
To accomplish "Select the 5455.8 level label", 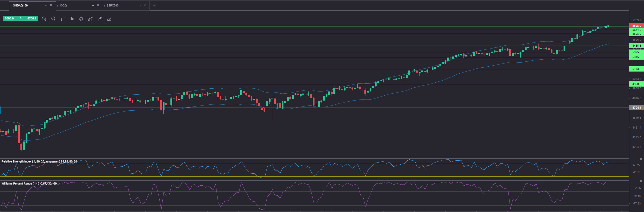I will click(636, 46).
